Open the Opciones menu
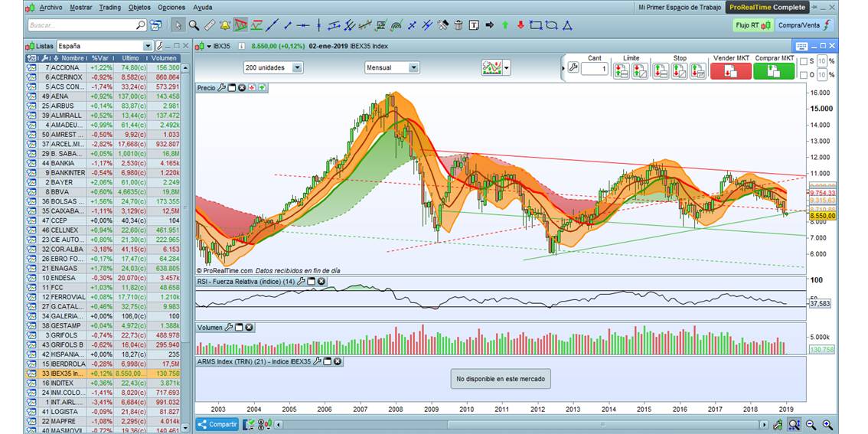The image size is (868, 434). (171, 8)
